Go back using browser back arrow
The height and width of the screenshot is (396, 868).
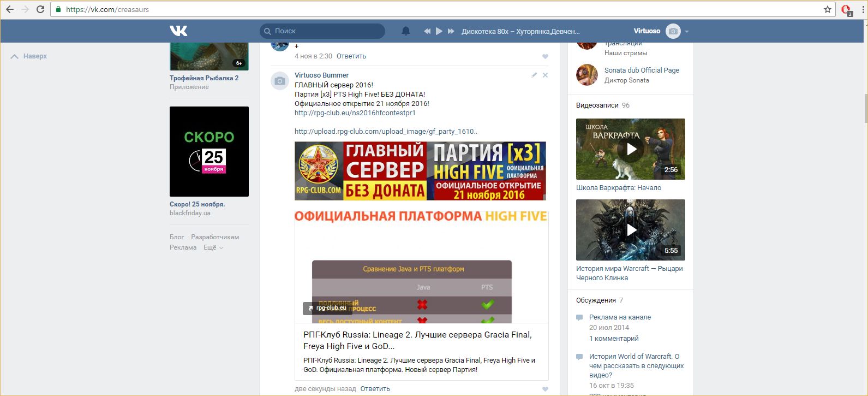(10, 9)
